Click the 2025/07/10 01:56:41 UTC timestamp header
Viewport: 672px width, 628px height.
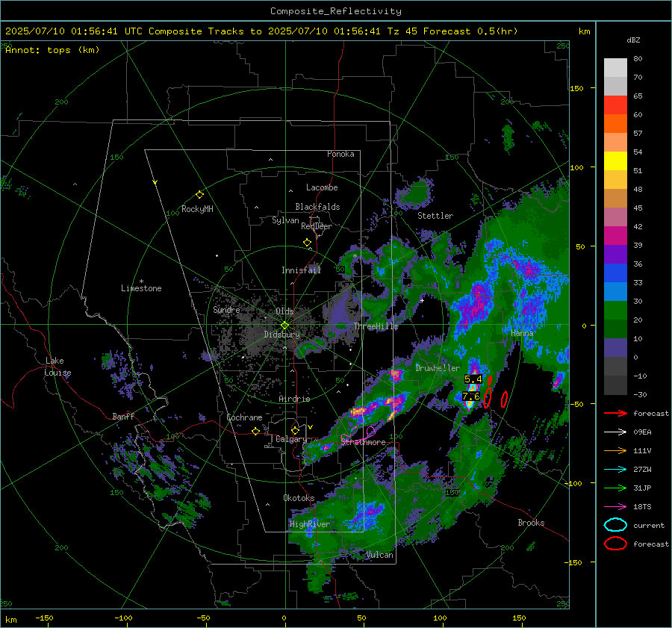pyautogui.click(x=74, y=31)
